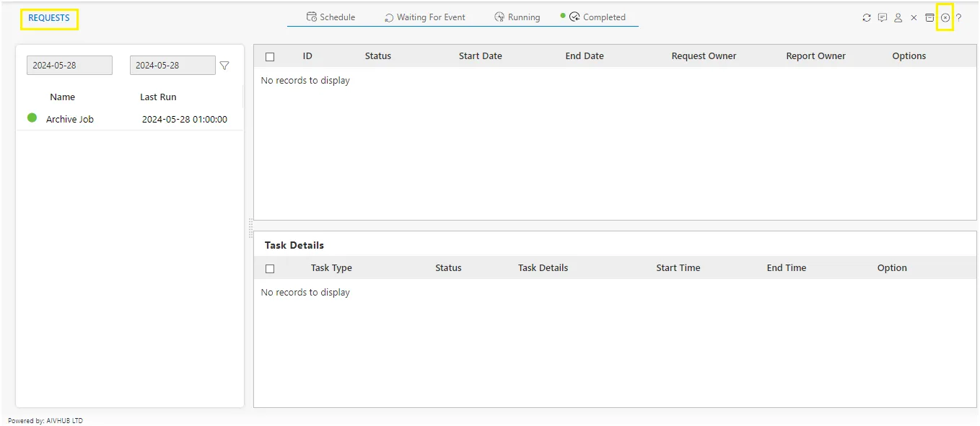Viewport: 980px width, 426px height.
Task: Click Powered by: AIVHUB LTD footer text
Action: pyautogui.click(x=45, y=421)
